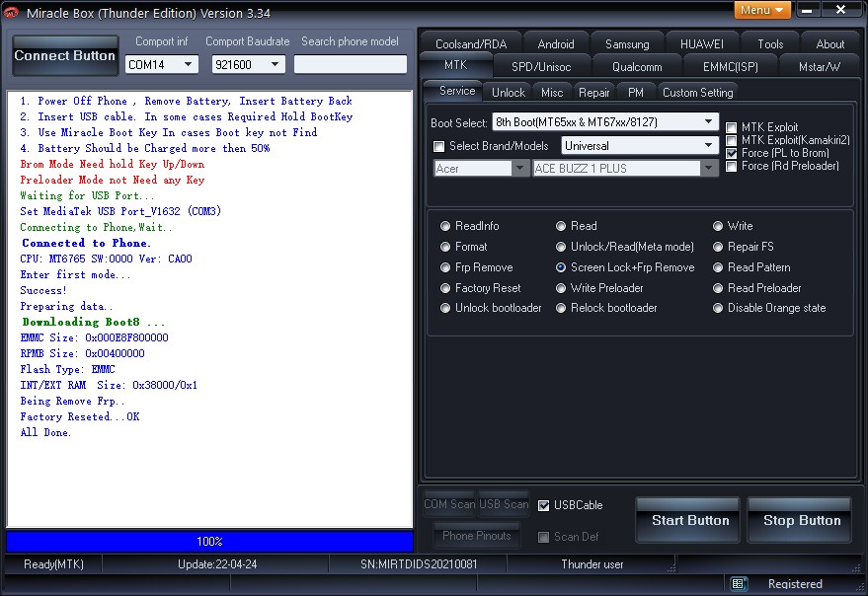The image size is (868, 596).
Task: Open the Unlock sub-tab
Action: tap(509, 93)
